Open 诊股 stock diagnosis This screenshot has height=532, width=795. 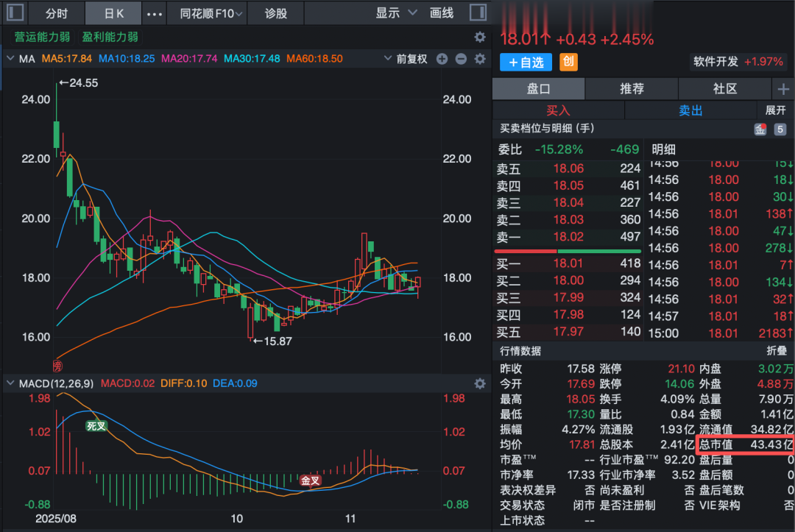[x=275, y=13]
